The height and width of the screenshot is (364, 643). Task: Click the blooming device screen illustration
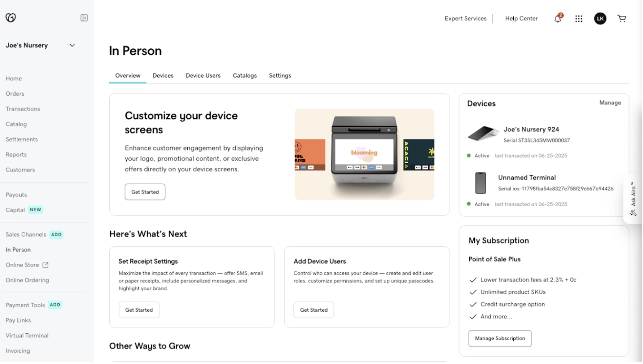pyautogui.click(x=365, y=155)
